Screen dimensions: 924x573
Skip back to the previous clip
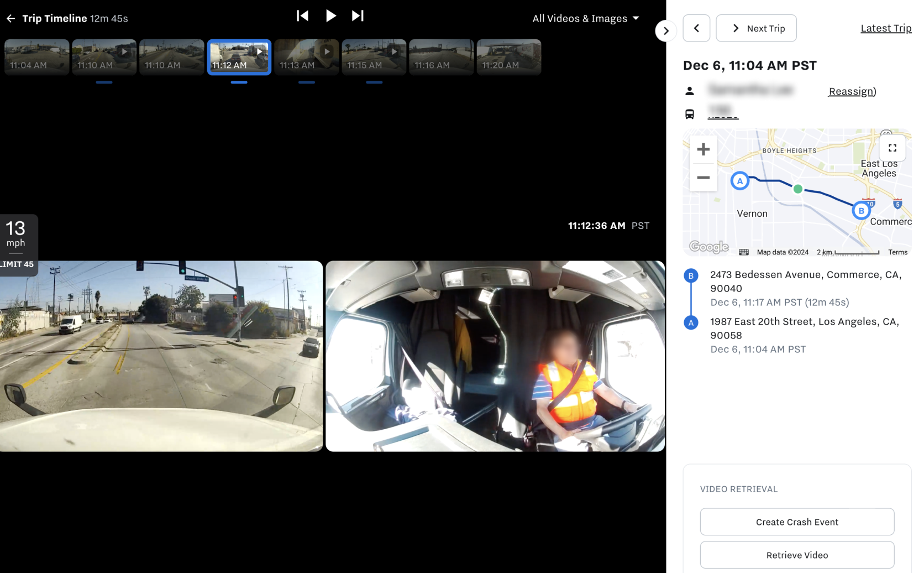[x=303, y=15]
